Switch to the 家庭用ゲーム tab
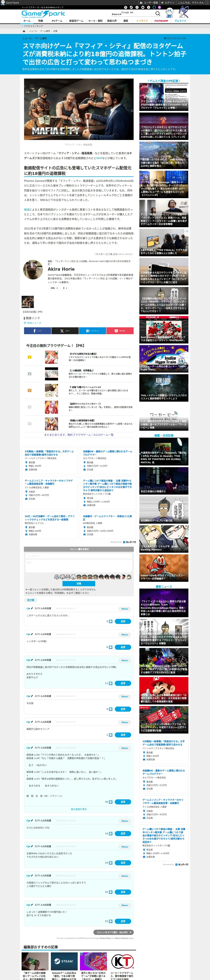Screen dimensions: 210x980 76,21
